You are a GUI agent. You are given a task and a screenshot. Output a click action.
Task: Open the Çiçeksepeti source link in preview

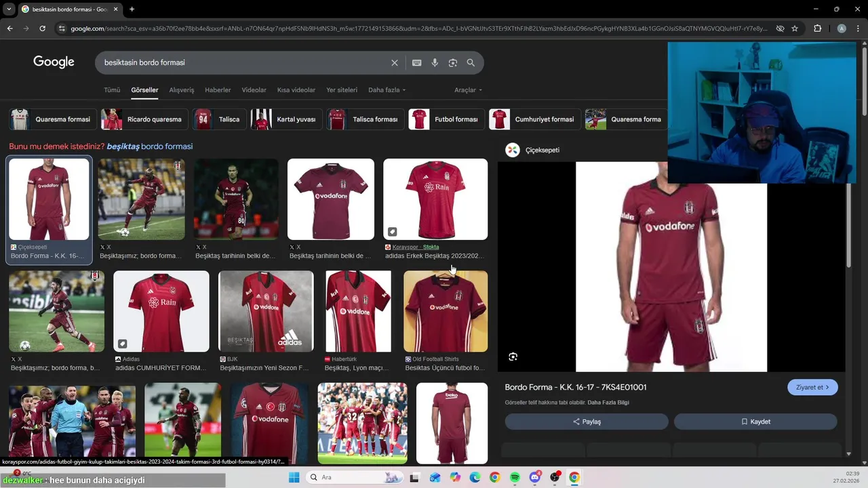point(532,150)
